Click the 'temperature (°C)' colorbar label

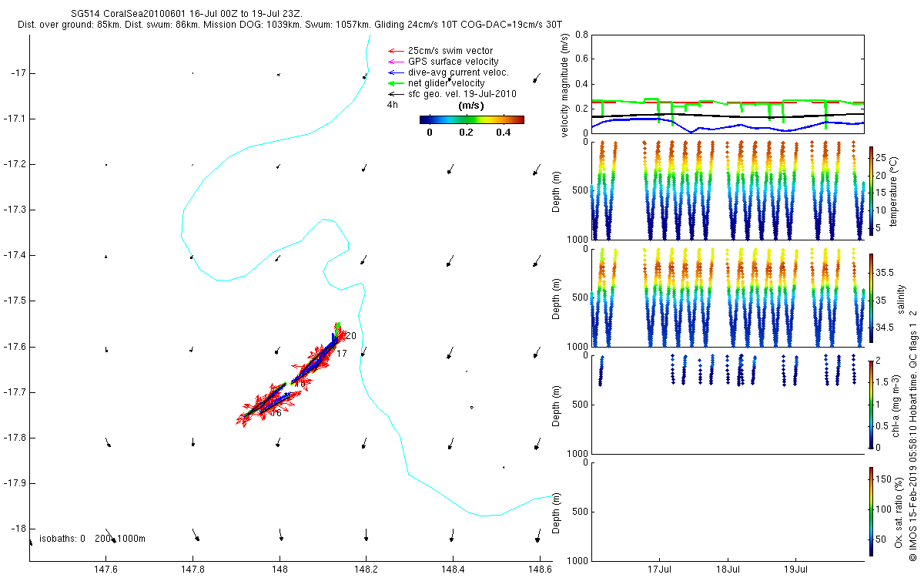click(x=894, y=190)
